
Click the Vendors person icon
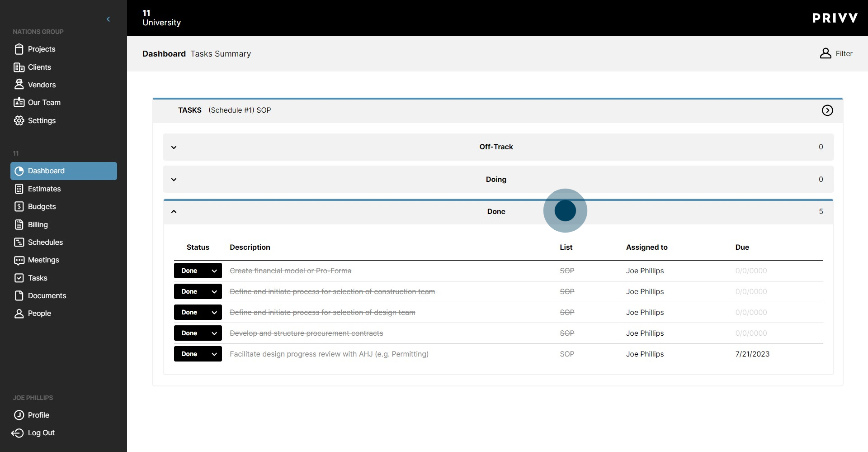(x=19, y=85)
